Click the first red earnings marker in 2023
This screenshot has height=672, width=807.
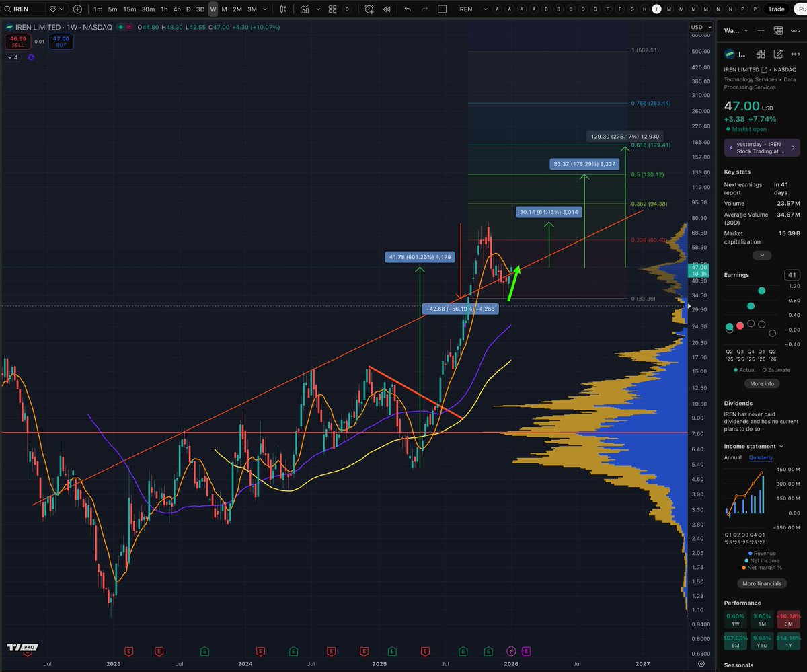pos(128,650)
